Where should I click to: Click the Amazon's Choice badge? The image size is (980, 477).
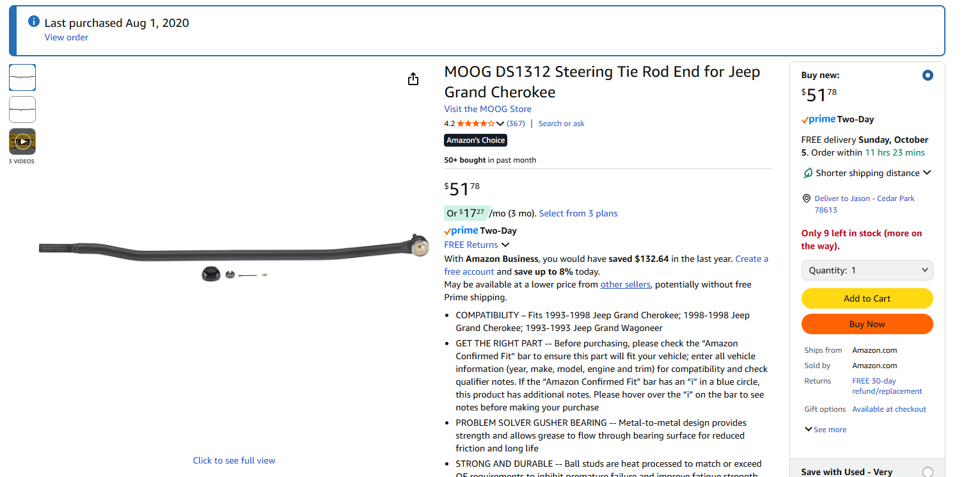point(475,140)
